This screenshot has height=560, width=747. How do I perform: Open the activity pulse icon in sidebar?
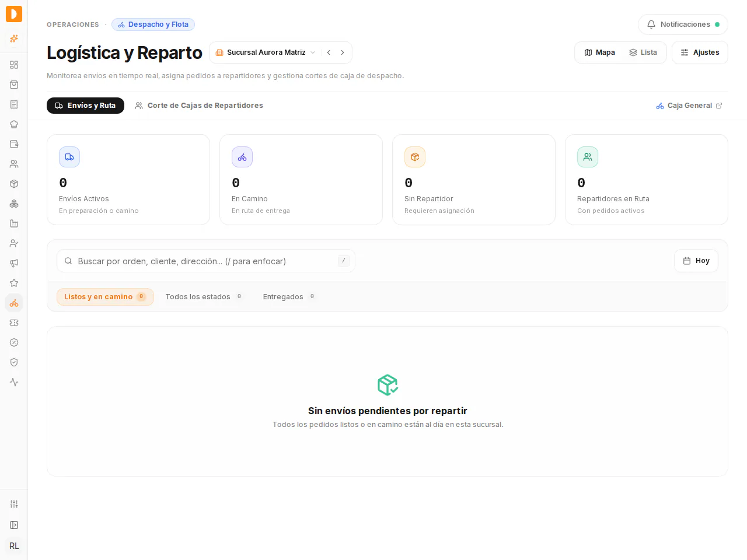[x=14, y=382]
